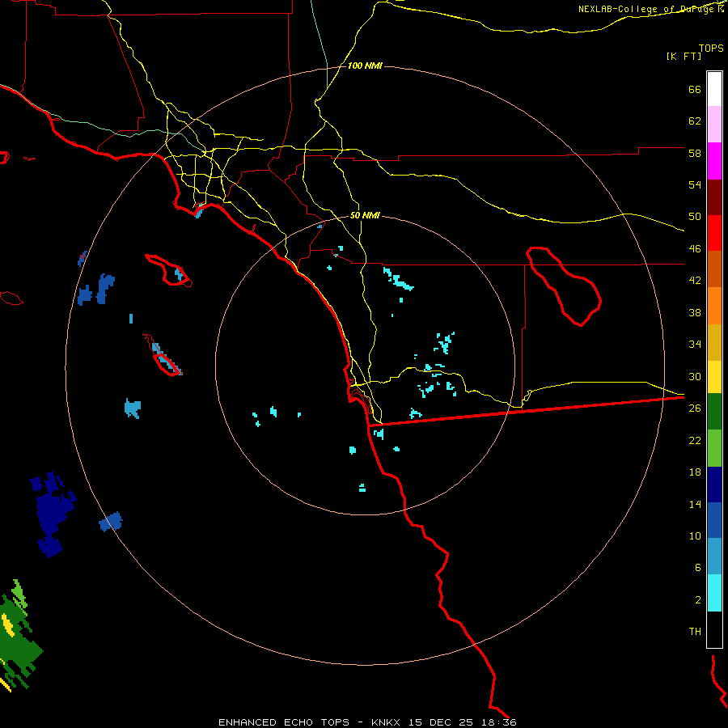The image size is (728, 728).
Task: Click the legend value "58"
Action: pos(695,153)
